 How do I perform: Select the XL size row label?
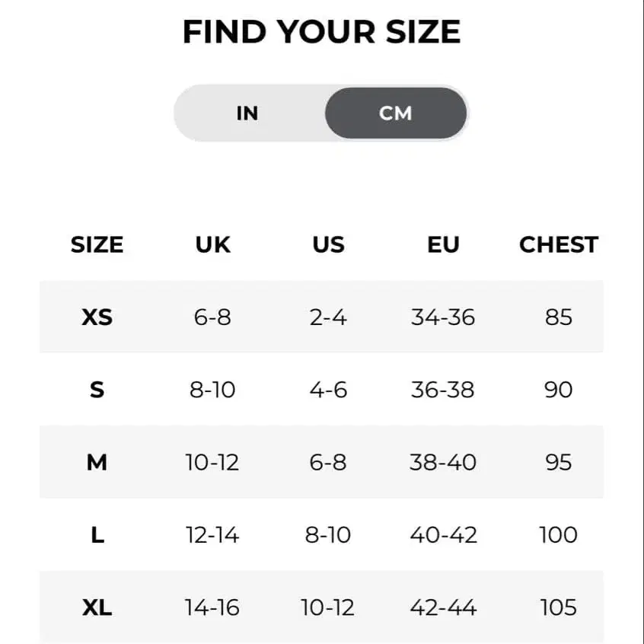pyautogui.click(x=97, y=607)
